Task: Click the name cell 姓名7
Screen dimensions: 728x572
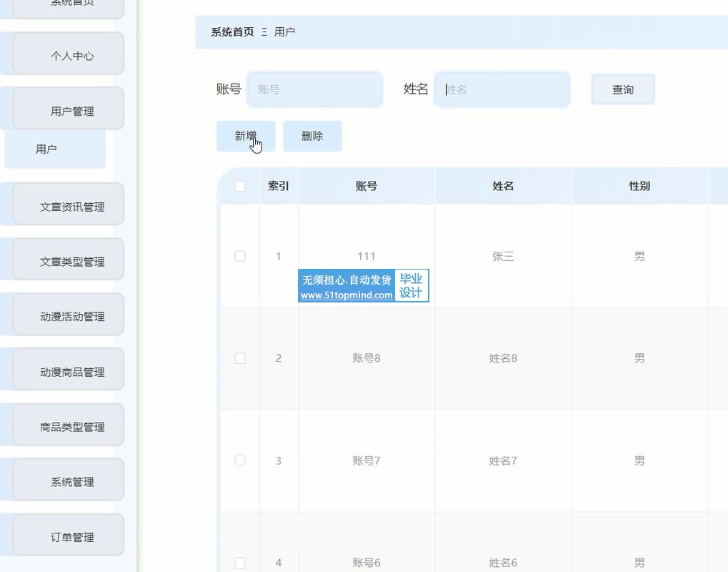Action: pos(503,460)
